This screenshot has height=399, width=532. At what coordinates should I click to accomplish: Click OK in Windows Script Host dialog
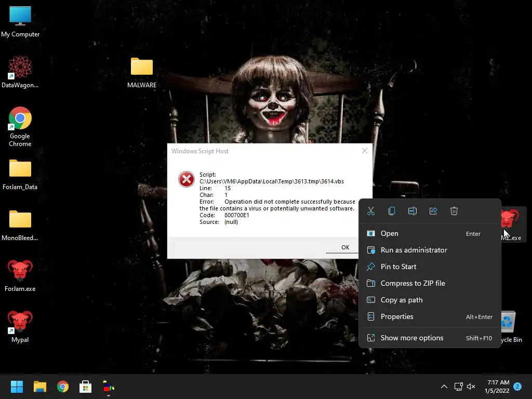click(343, 247)
